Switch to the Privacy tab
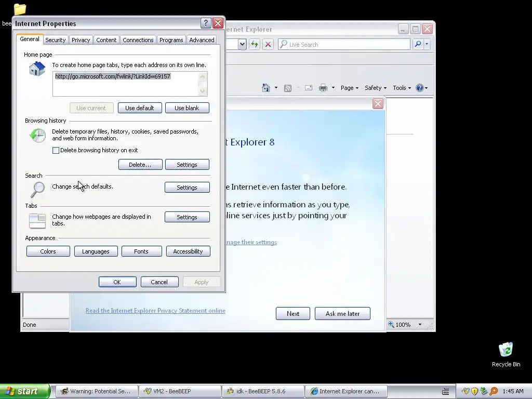The height and width of the screenshot is (399, 532). click(81, 40)
